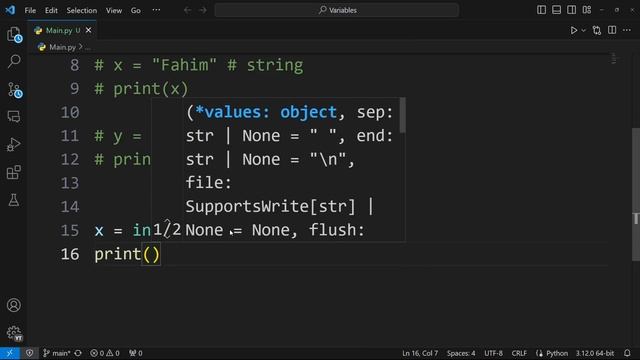Click the VS Code logo icon
Viewport: 640px width, 360px height.
click(x=10, y=10)
